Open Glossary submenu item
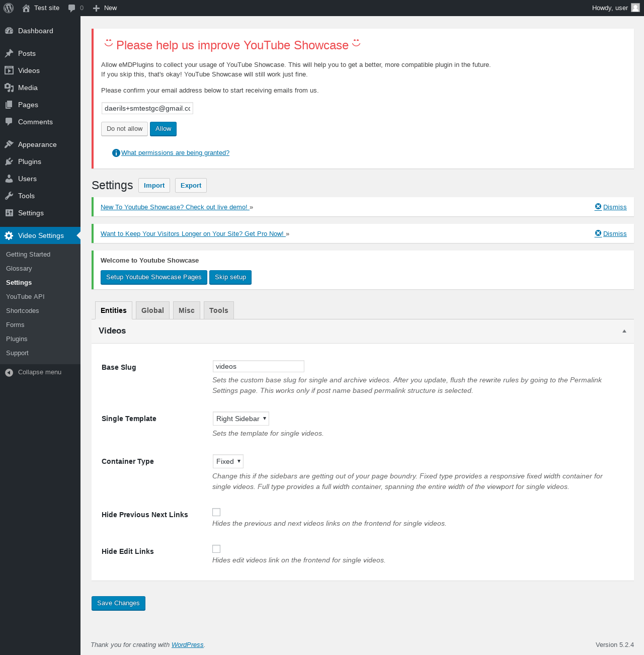644x655 pixels. point(19,269)
